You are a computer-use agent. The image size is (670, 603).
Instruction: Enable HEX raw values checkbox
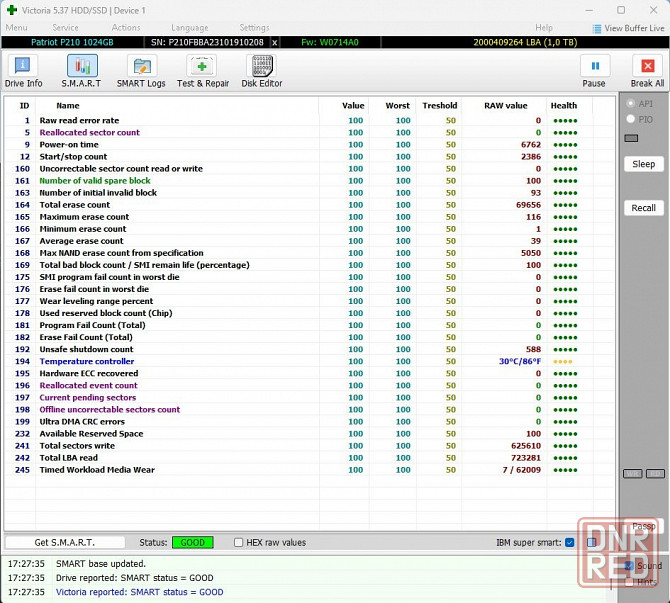[239, 542]
